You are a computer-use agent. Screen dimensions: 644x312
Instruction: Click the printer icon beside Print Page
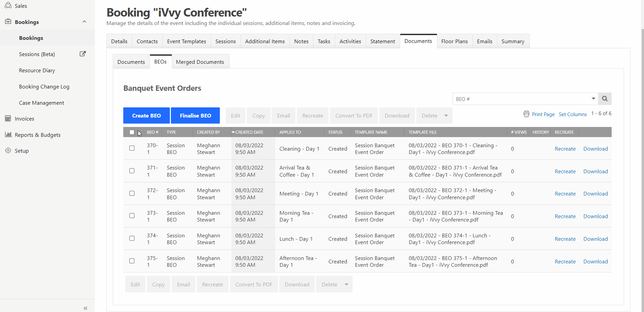[526, 114]
